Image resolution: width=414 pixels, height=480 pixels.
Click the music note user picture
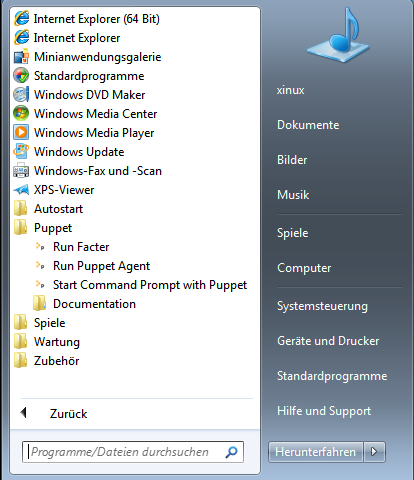pos(338,35)
